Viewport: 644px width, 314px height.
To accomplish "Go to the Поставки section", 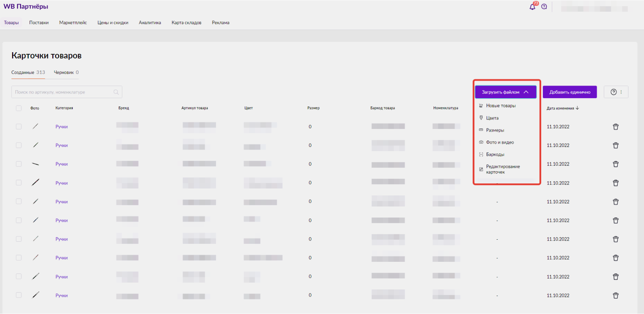I will tap(39, 23).
